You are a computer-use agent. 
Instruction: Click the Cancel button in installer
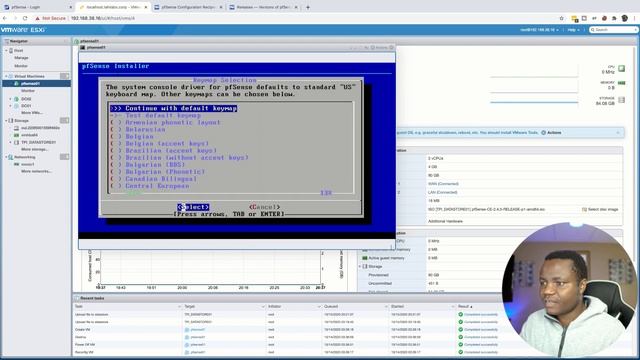point(264,207)
